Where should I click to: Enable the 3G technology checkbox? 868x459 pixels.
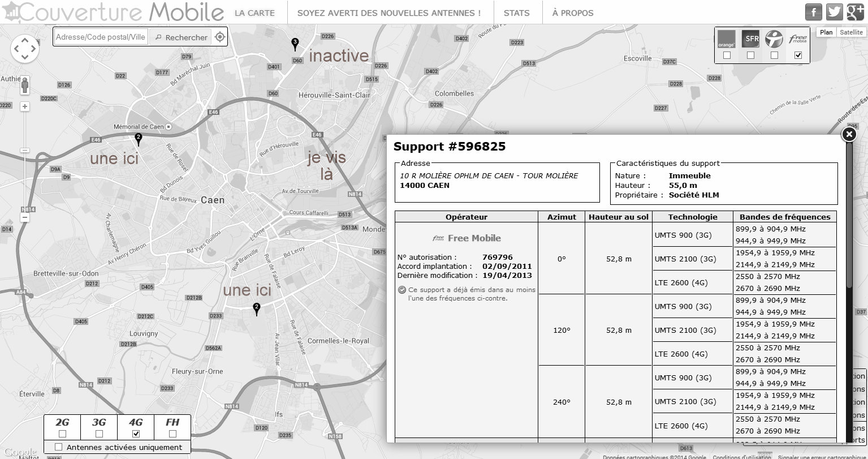(x=99, y=434)
